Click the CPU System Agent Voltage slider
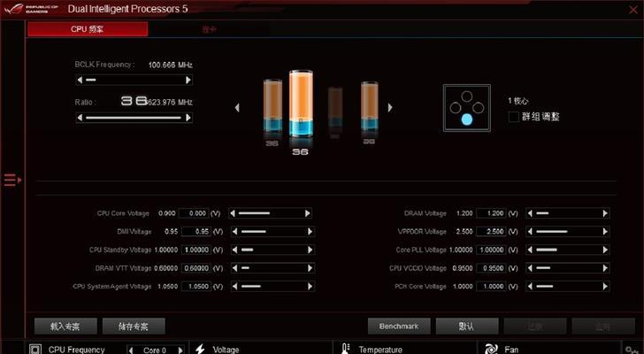The image size is (644, 354). [x=272, y=286]
